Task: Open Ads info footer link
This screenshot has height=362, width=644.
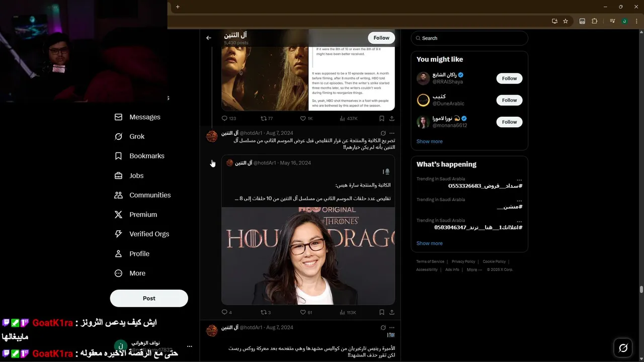Action: click(x=452, y=269)
